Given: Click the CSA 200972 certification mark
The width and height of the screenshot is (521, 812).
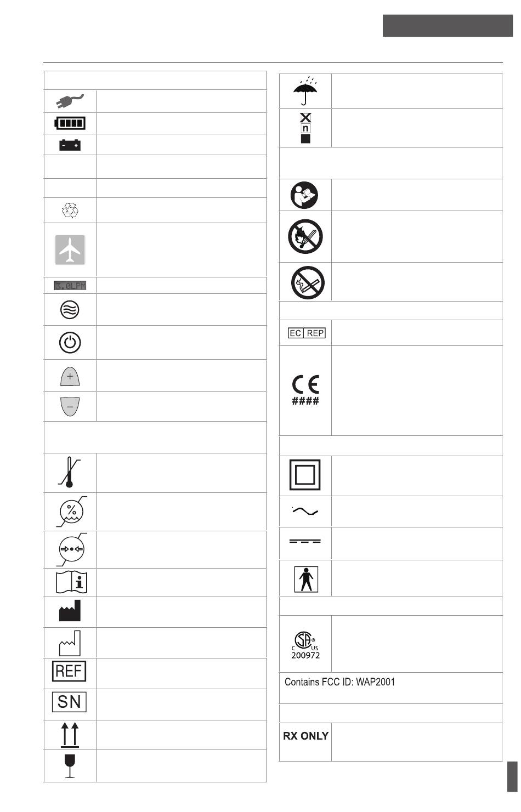Looking at the screenshot, I should pyautogui.click(x=305, y=645).
